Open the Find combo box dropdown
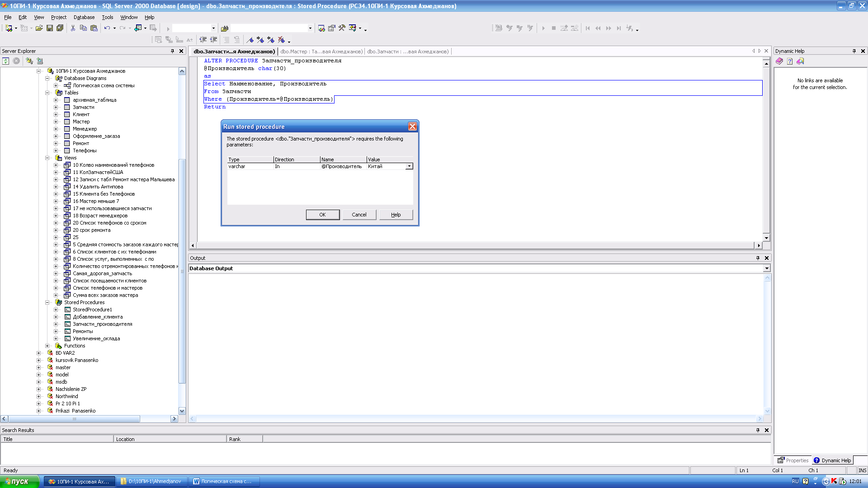This screenshot has height=488, width=868. click(x=310, y=28)
